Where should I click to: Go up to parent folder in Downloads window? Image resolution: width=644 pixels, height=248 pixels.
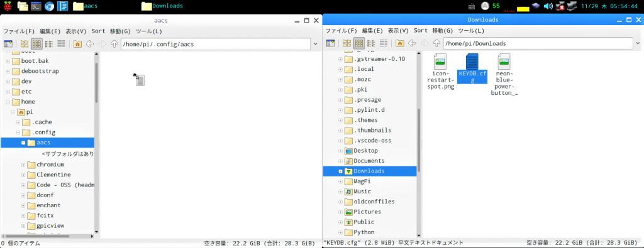click(x=437, y=43)
